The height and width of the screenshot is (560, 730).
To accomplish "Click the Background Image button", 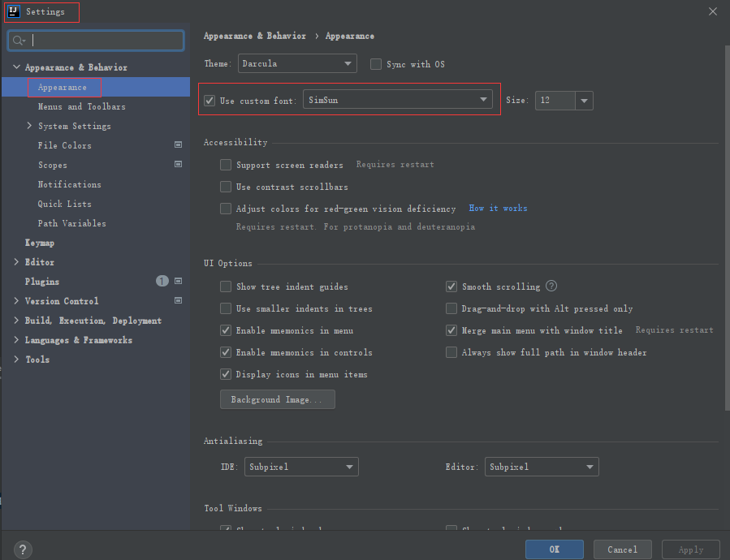I will (277, 399).
